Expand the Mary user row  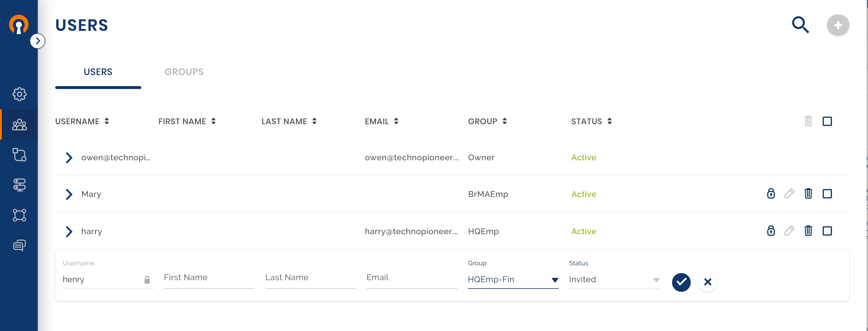point(69,194)
